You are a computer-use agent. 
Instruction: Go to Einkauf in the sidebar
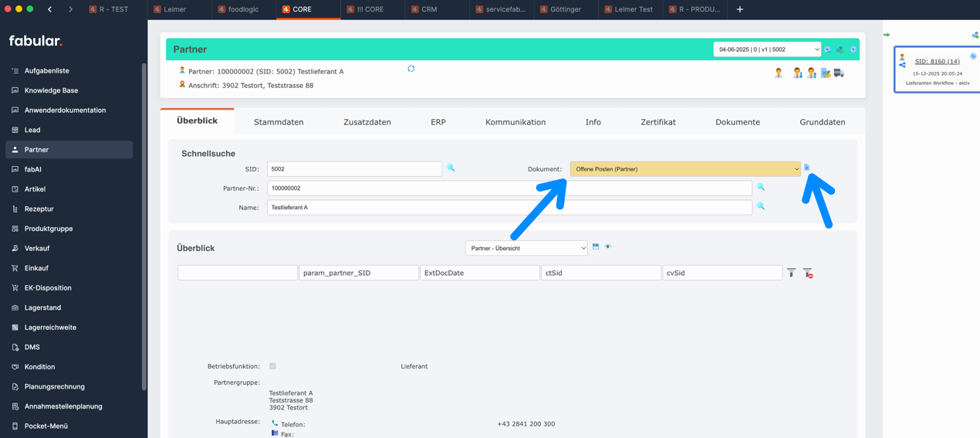pyautogui.click(x=36, y=268)
